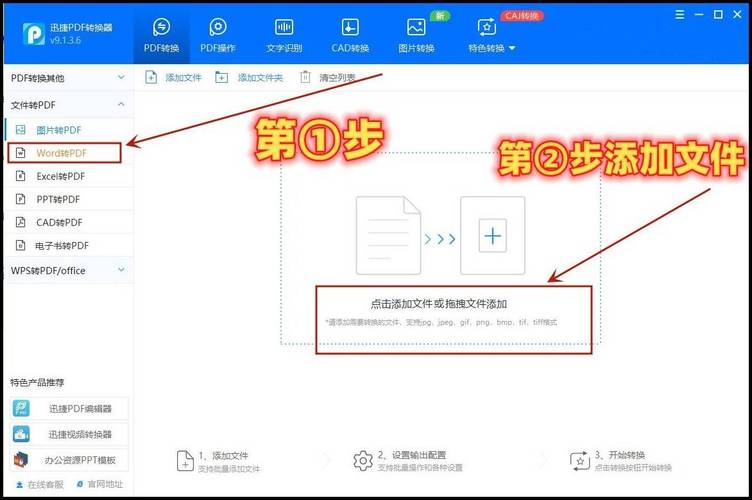Click the Excel转PDF document icon

click(21, 176)
